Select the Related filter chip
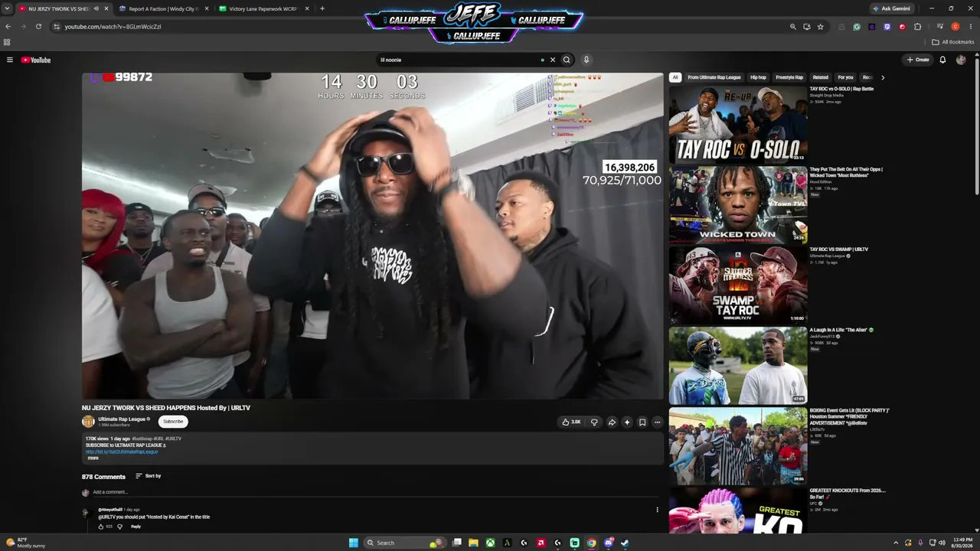Screen dimensions: 980x551 pyautogui.click(x=821, y=77)
